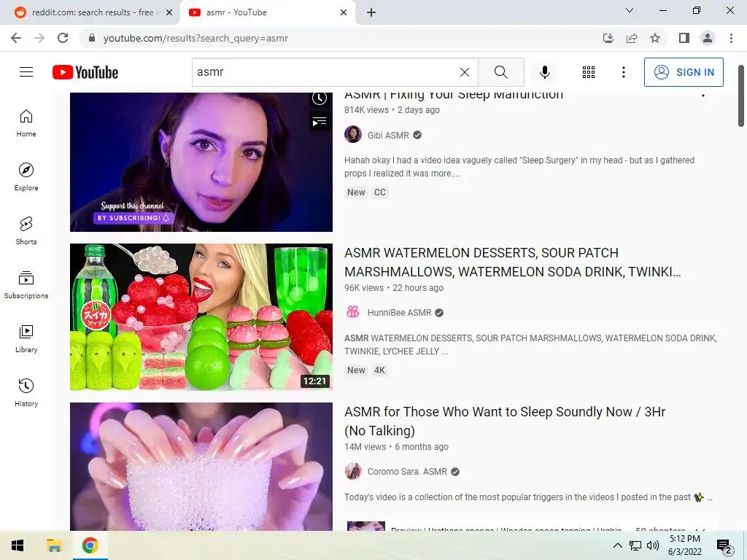Open the YouTube apps grid icon

pyautogui.click(x=589, y=72)
